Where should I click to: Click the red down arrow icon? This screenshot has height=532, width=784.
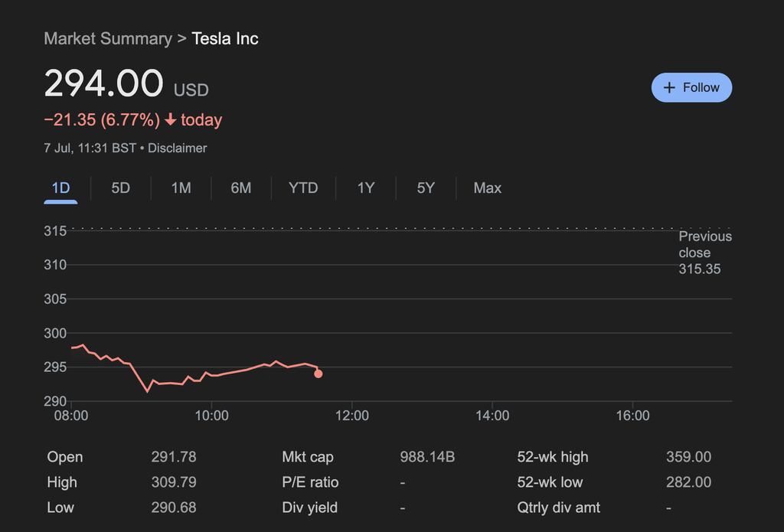(171, 119)
